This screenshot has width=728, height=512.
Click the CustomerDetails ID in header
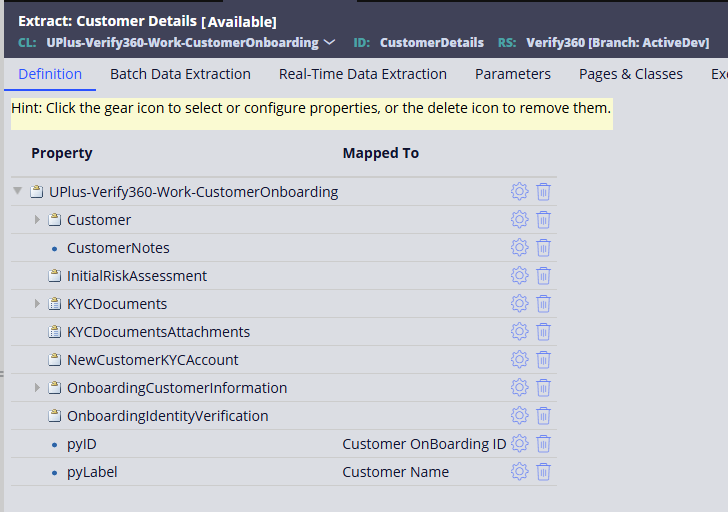[x=432, y=43]
